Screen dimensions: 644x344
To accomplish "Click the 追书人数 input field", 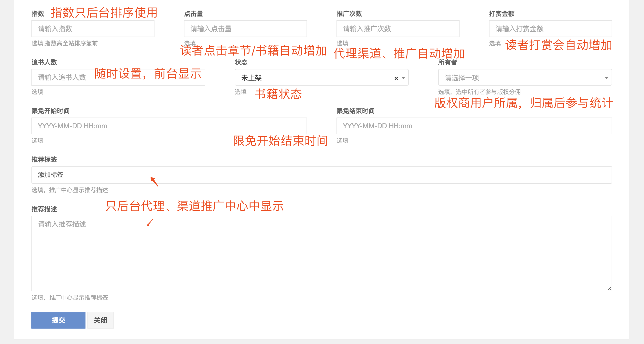I will pos(118,78).
